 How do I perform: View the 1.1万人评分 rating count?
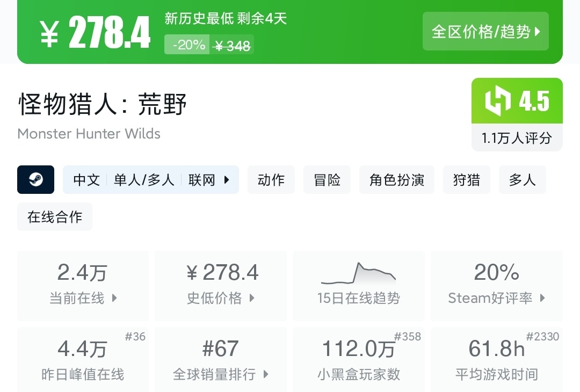517,138
